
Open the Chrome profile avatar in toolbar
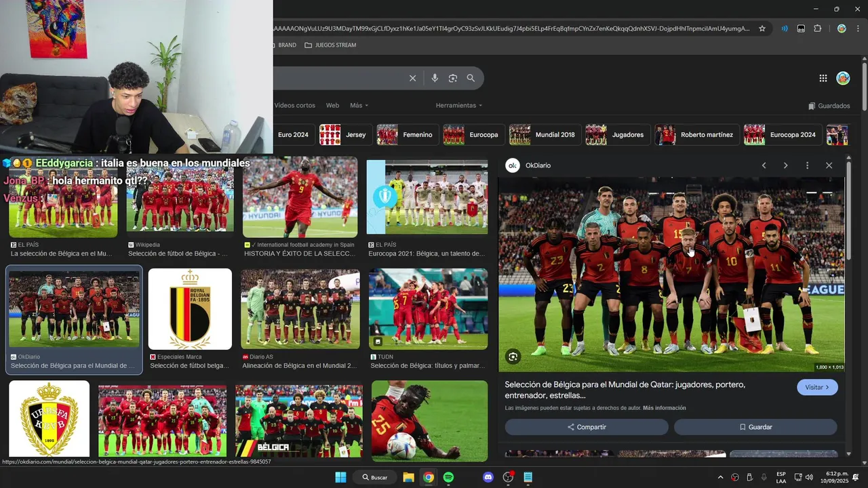click(x=842, y=28)
